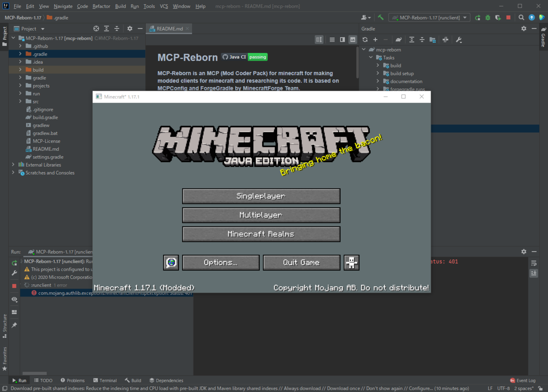Select opened file target icon in Project panel

click(96, 28)
